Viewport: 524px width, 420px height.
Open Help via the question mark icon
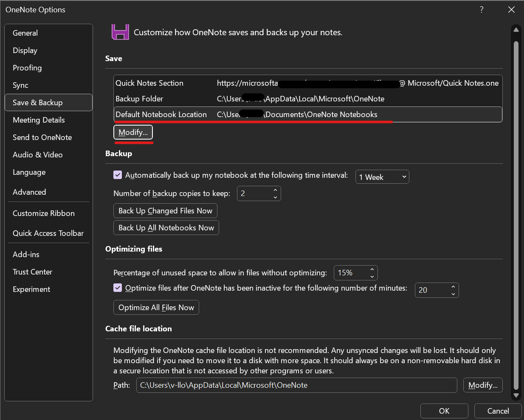[x=482, y=9]
